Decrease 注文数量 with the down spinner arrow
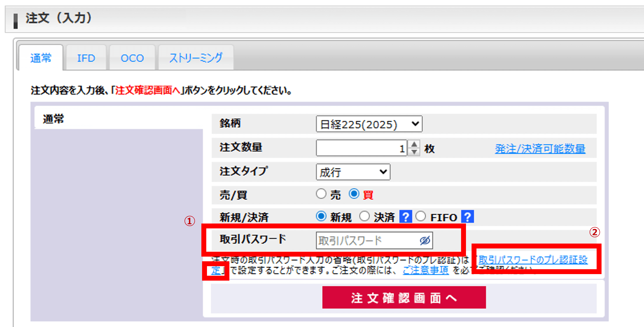Viewport: 644px width, 327px height. pyautogui.click(x=414, y=151)
